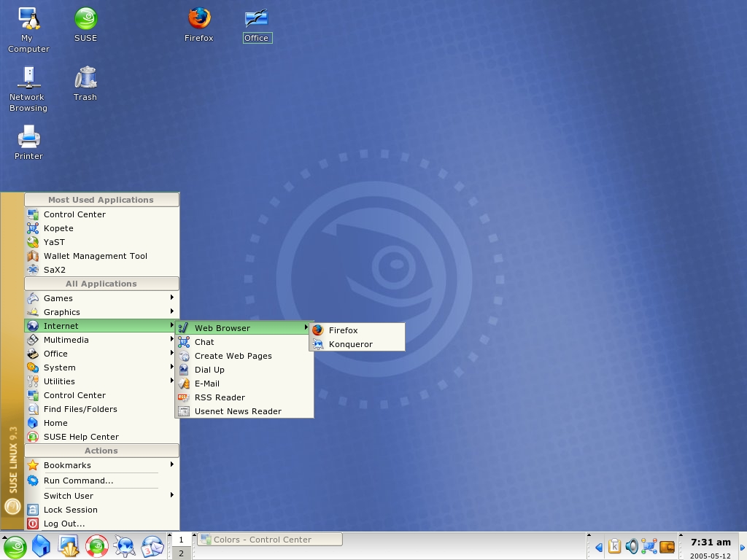Open Find Files/Folders
The image size is (747, 560).
click(101, 408)
